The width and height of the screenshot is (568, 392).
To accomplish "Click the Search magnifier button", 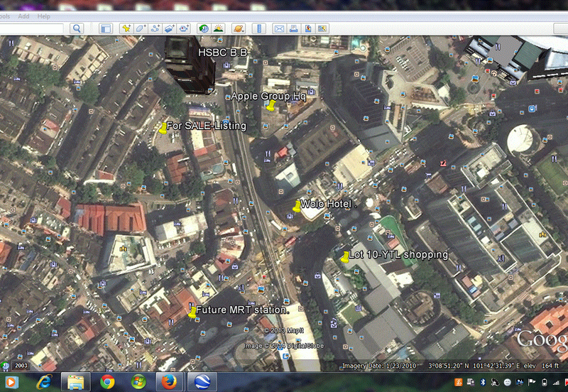I will pos(77,28).
